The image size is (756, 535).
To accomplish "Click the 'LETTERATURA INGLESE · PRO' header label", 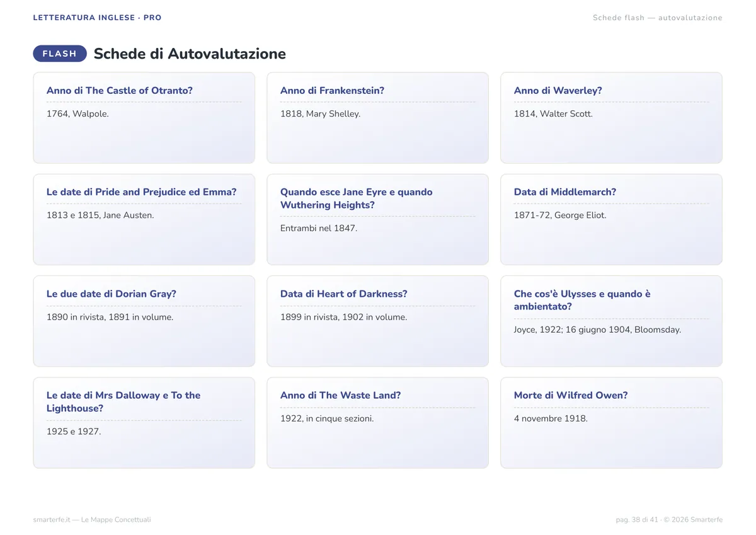I will pyautogui.click(x=98, y=18).
